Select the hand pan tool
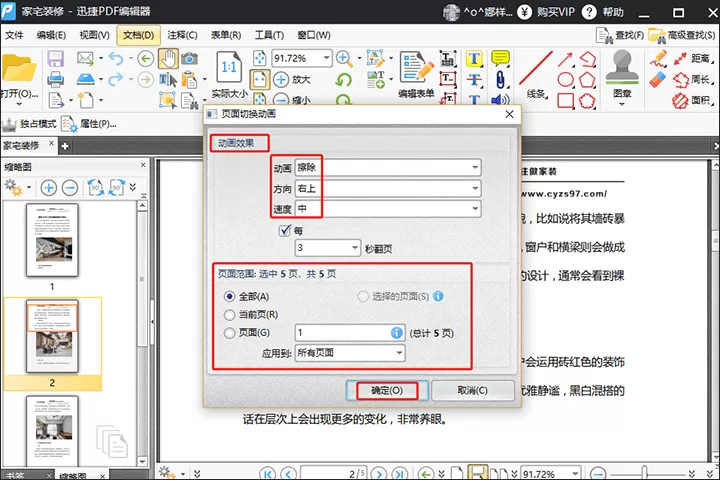Image resolution: width=720 pixels, height=480 pixels. pos(168,59)
